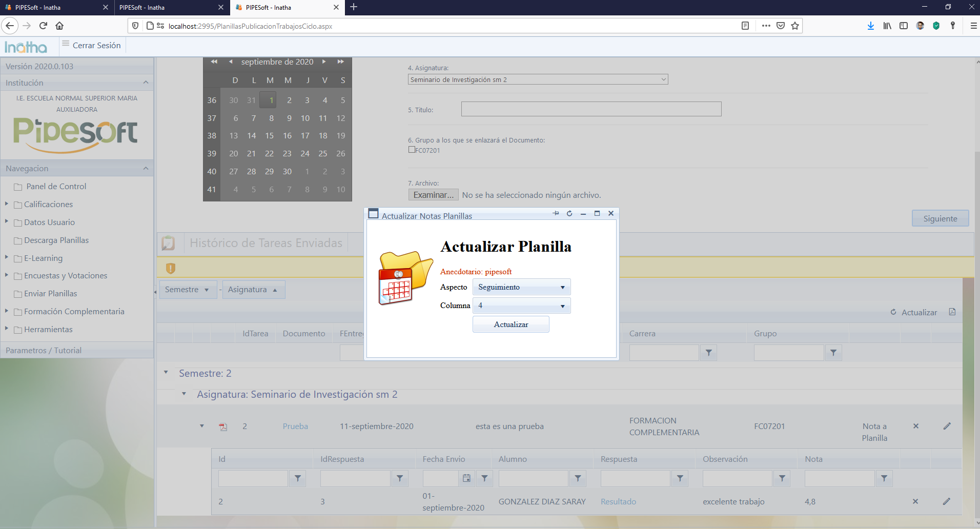Click the filter icon for Respuesta column
This screenshot has height=529, width=980.
(x=680, y=478)
